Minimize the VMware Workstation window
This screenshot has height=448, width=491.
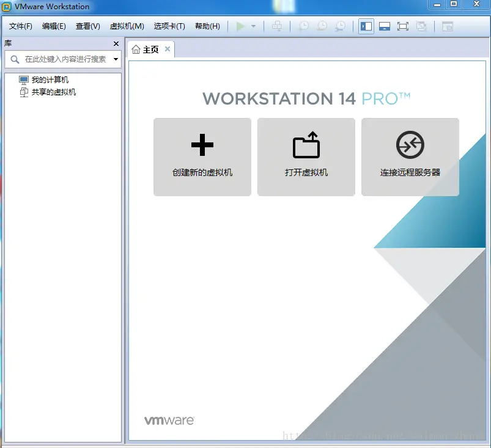point(437,4)
